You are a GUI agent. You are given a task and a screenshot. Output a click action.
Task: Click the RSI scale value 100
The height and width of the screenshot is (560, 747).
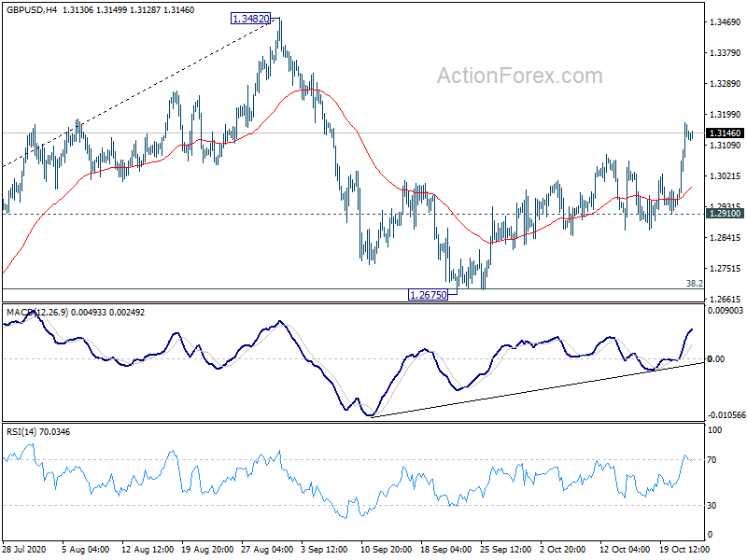pos(715,430)
